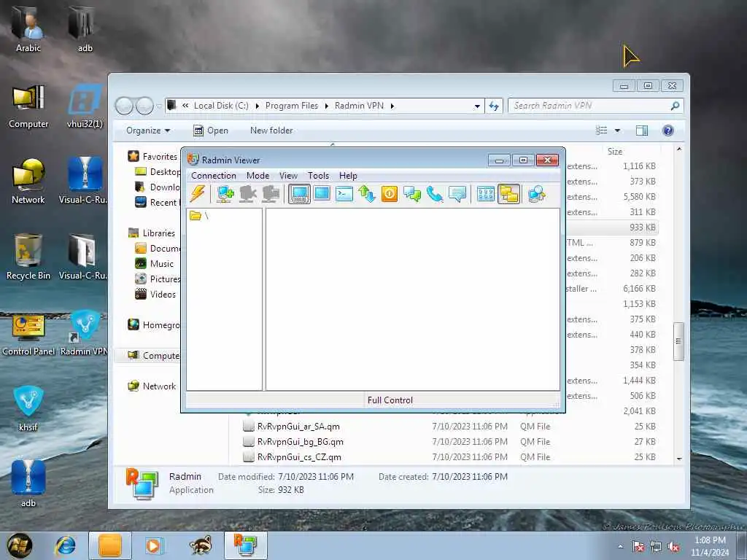The image size is (747, 560).
Task: Select the Radmin VPN desktop shortcut
Action: click(x=85, y=333)
